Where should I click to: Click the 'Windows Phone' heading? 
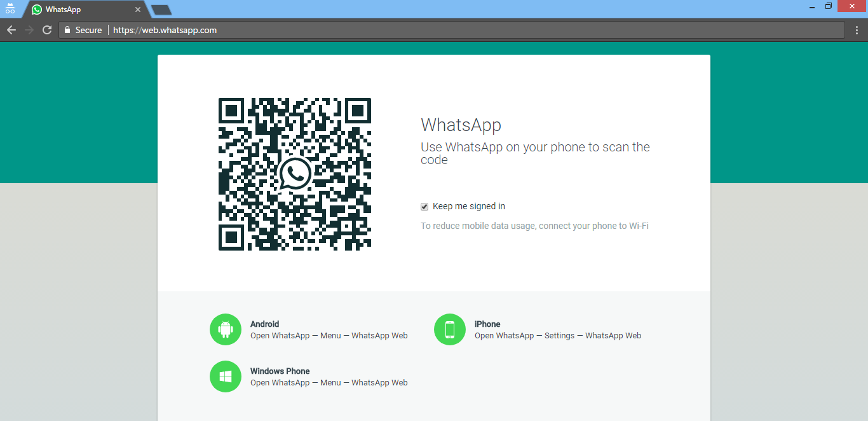(x=280, y=371)
